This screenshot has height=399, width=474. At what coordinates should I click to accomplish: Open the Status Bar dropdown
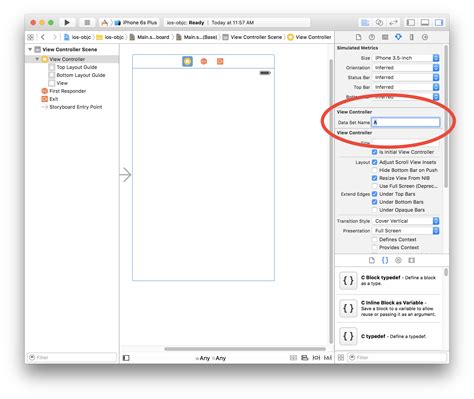(406, 77)
